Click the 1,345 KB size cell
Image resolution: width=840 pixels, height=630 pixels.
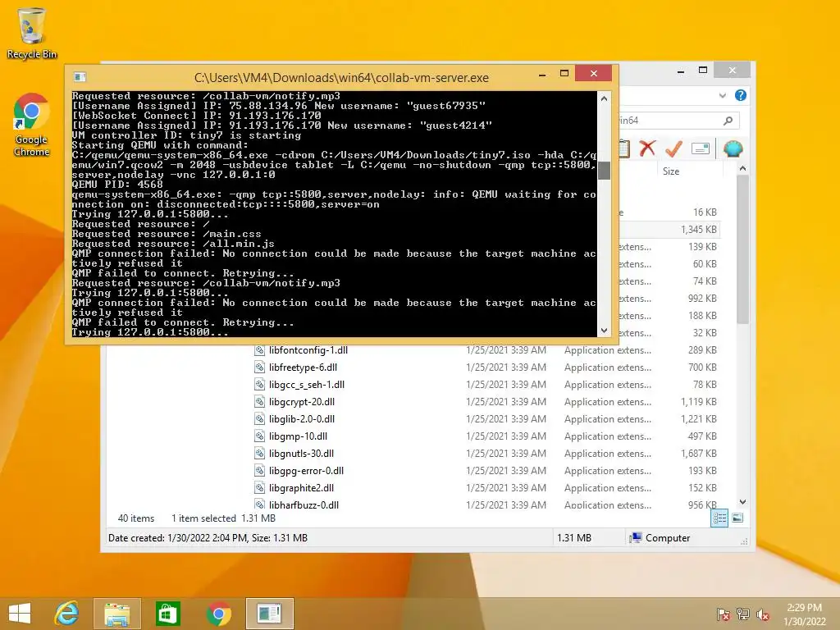699,230
